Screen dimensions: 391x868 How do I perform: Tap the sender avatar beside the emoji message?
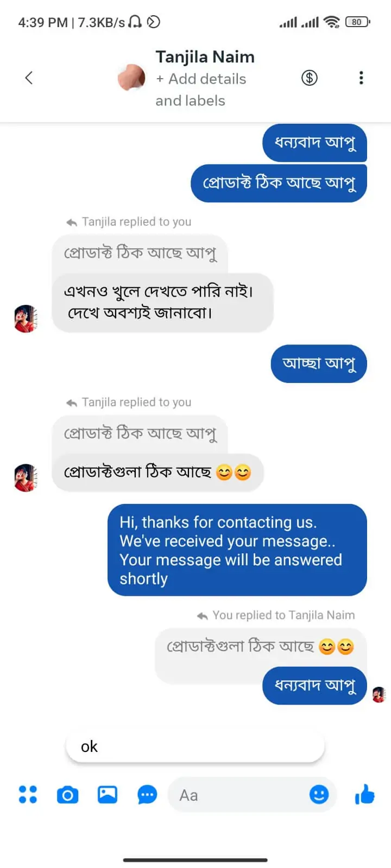point(25,477)
